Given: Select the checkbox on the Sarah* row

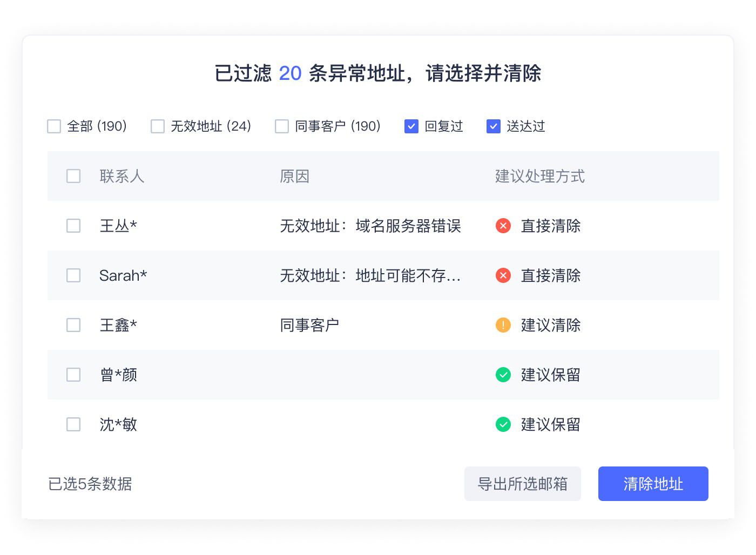Looking at the screenshot, I should [73, 275].
